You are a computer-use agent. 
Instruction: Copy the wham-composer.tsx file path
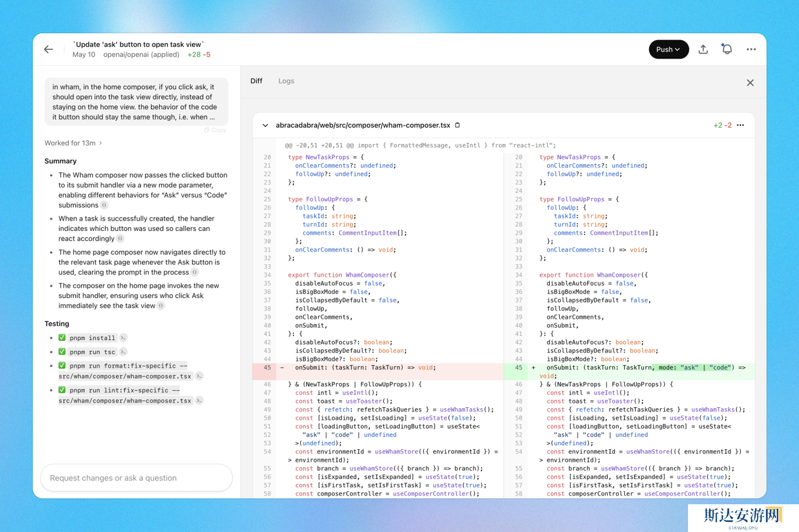tap(458, 125)
